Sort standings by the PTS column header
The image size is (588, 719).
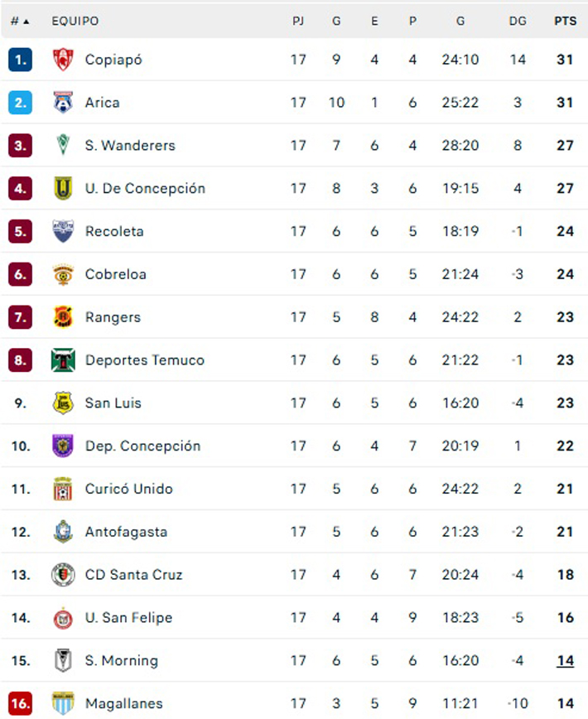click(565, 21)
